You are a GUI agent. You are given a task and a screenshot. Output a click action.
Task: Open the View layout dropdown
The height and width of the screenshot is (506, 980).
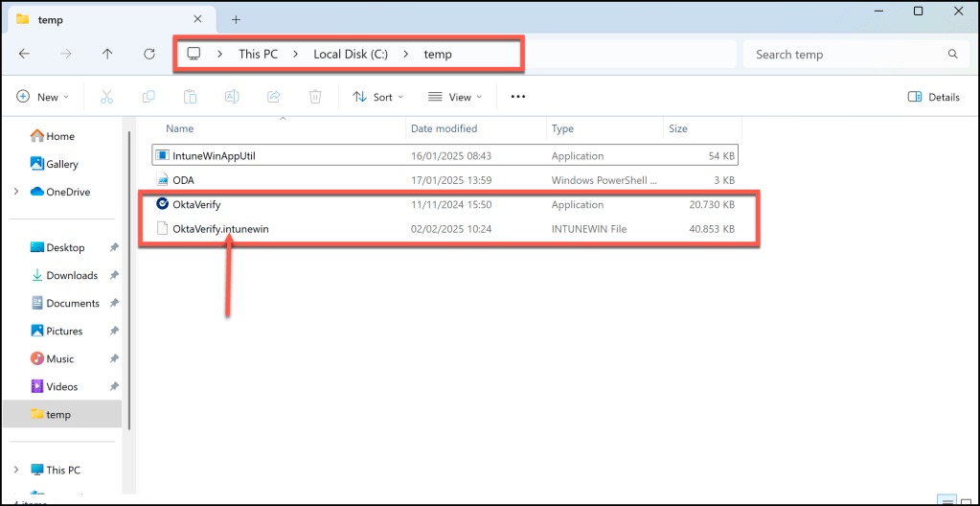coord(455,97)
